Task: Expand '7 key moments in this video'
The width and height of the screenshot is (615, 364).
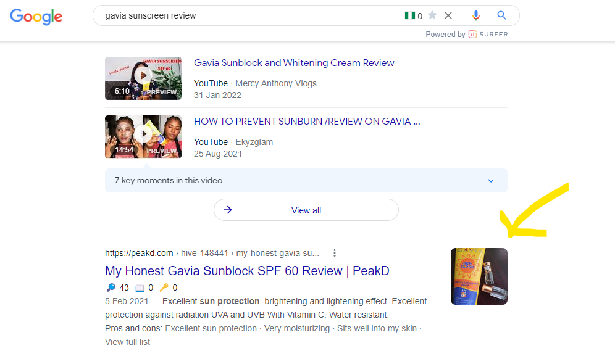Action: [306, 181]
